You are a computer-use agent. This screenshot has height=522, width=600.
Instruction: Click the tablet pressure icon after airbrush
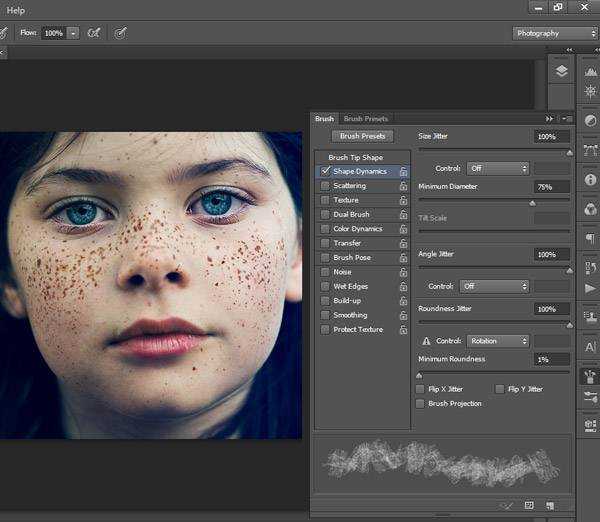[120, 32]
